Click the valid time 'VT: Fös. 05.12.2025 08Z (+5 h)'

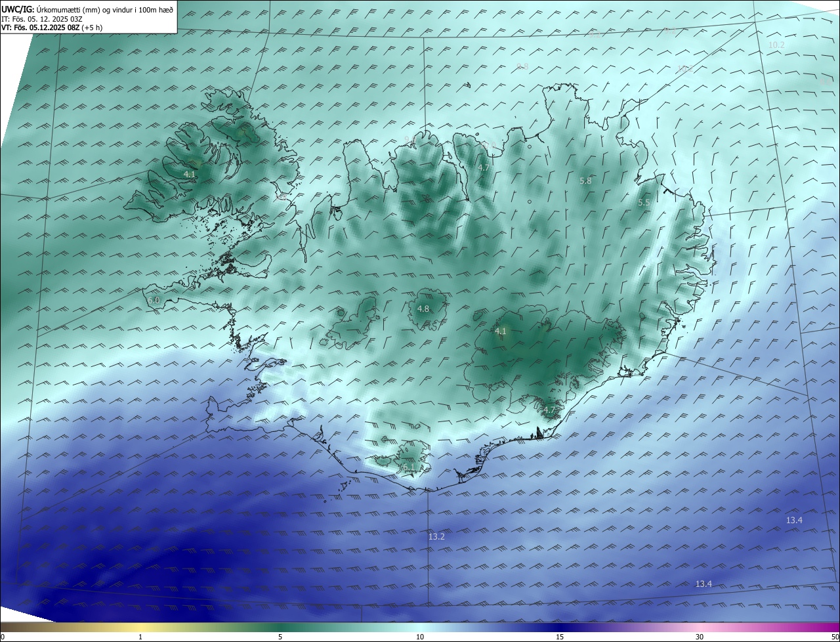(52, 28)
